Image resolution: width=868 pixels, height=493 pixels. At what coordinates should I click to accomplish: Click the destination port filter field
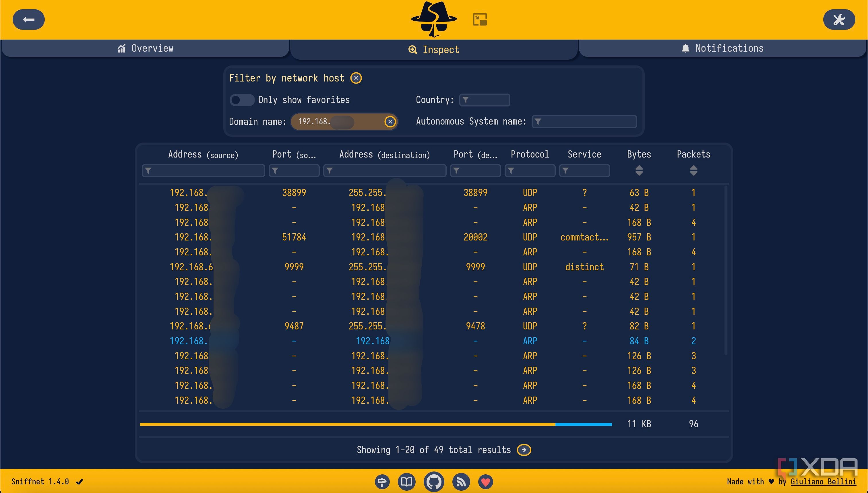click(476, 170)
